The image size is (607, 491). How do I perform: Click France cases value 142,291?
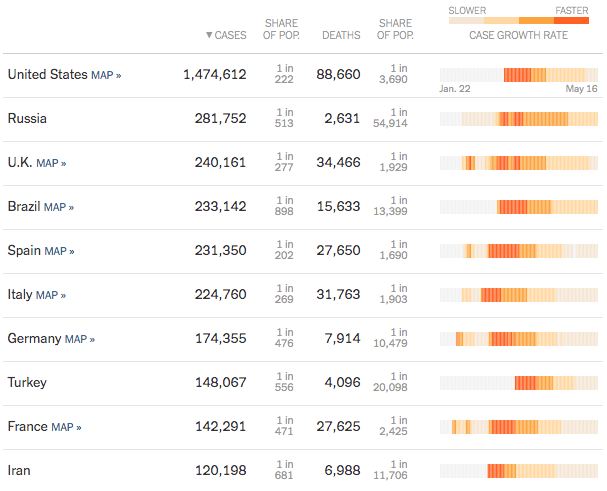tap(221, 427)
